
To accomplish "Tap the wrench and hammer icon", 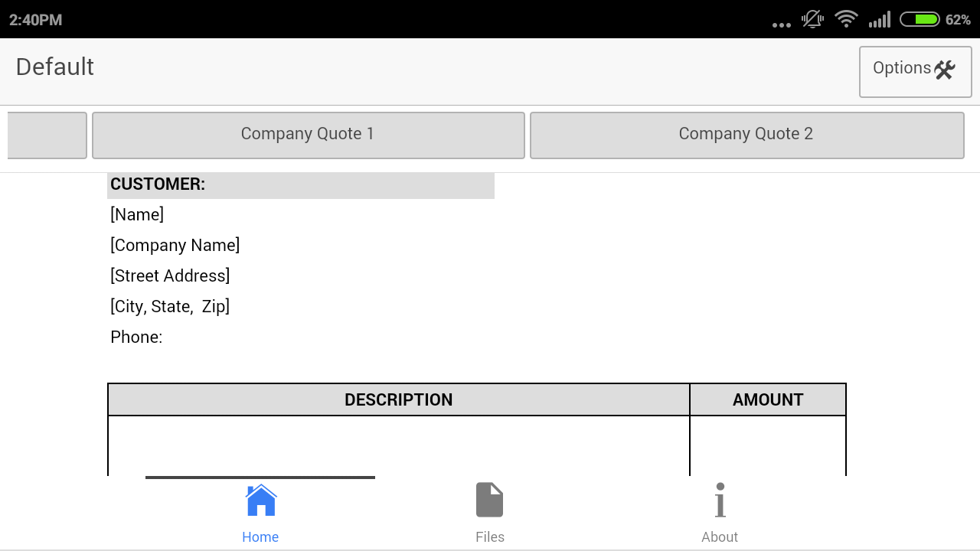I will coord(946,70).
